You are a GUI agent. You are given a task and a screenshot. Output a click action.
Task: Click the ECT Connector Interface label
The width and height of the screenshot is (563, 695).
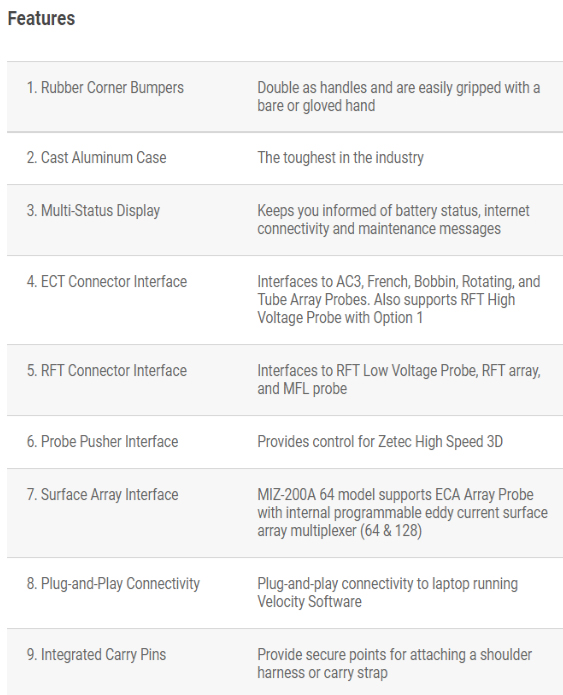point(107,281)
